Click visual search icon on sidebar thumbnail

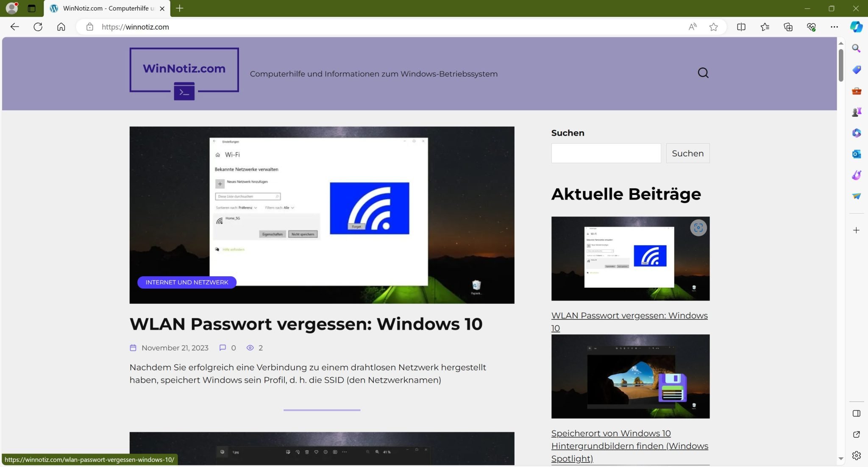(x=698, y=228)
